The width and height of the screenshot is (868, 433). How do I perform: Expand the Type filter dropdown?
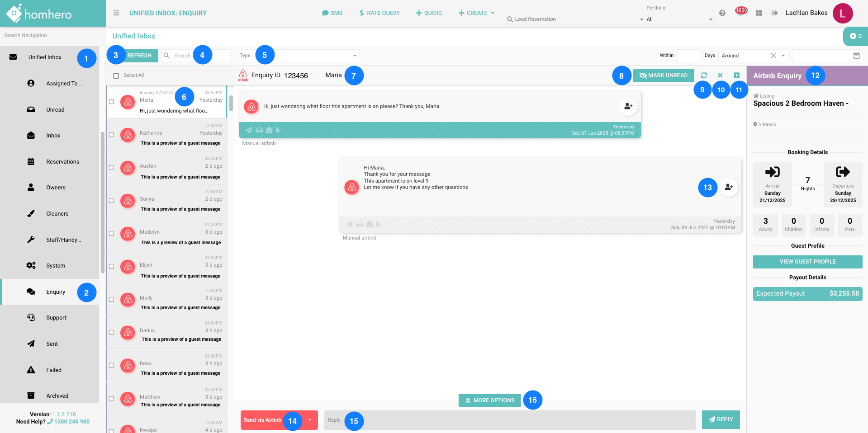[x=354, y=56]
